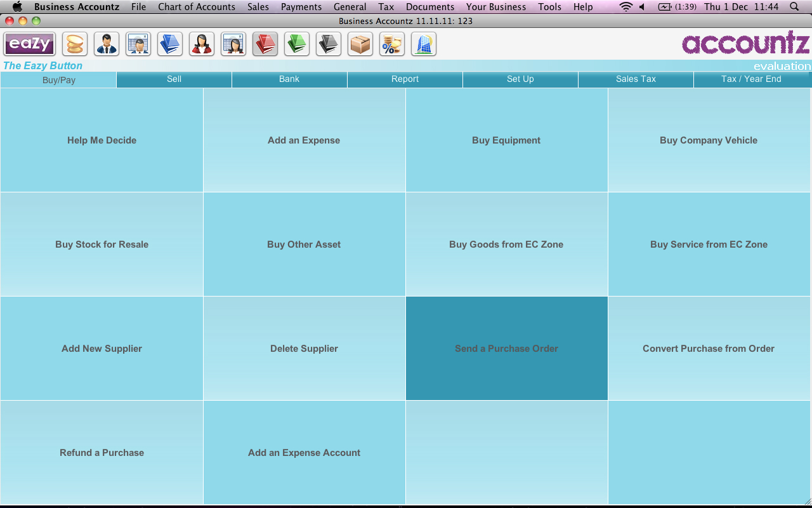
Task: Open the Documents menu
Action: (430, 7)
